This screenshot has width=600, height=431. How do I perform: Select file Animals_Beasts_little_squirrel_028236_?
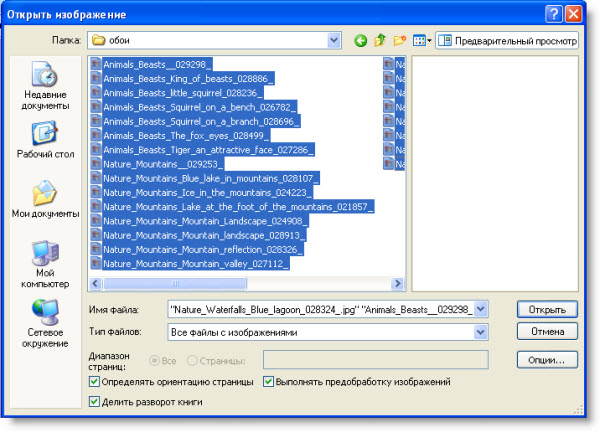(x=183, y=93)
